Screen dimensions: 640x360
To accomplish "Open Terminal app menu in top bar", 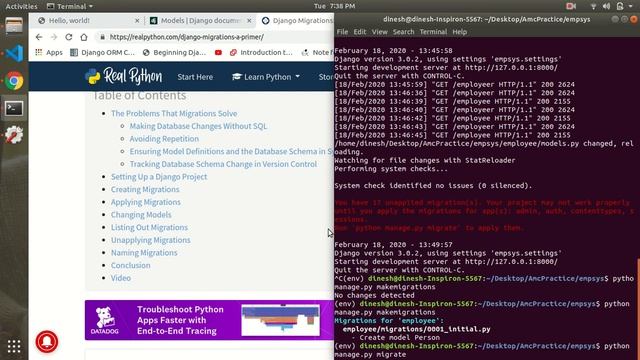I will [x=70, y=6].
